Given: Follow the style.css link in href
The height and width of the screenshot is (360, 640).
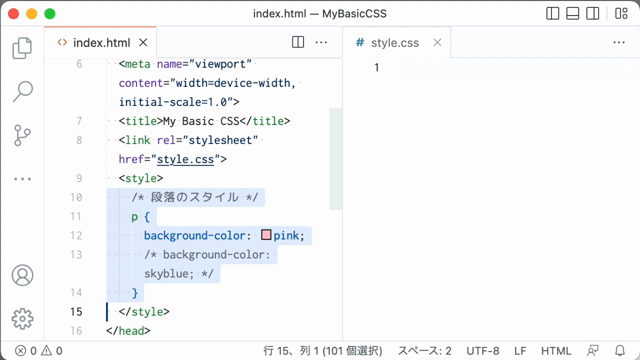Looking at the screenshot, I should [x=185, y=159].
